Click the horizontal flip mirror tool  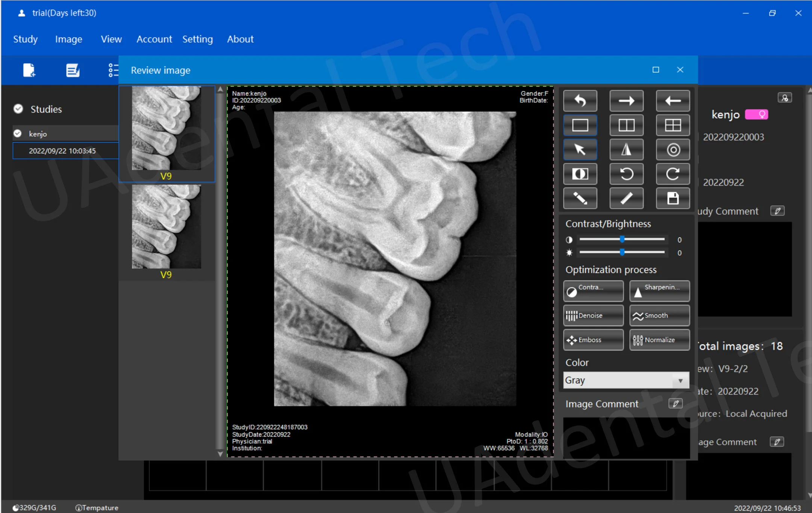[626, 150]
